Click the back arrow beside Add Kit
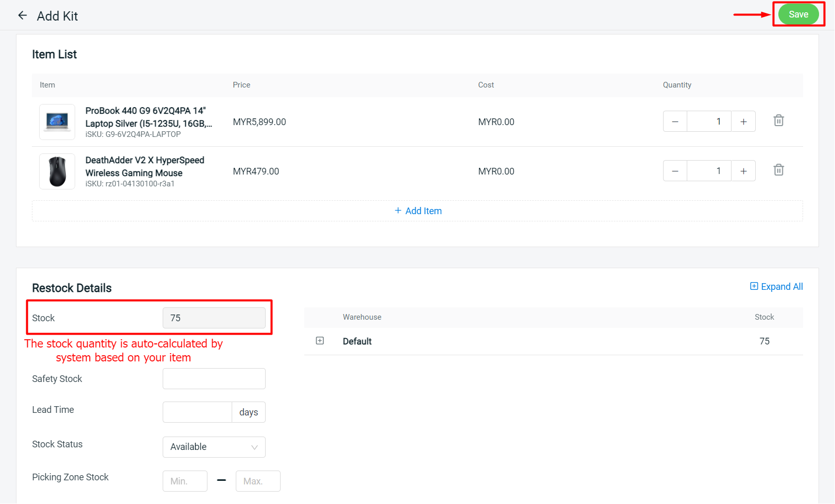Image resolution: width=835 pixels, height=504 pixels. pos(22,15)
